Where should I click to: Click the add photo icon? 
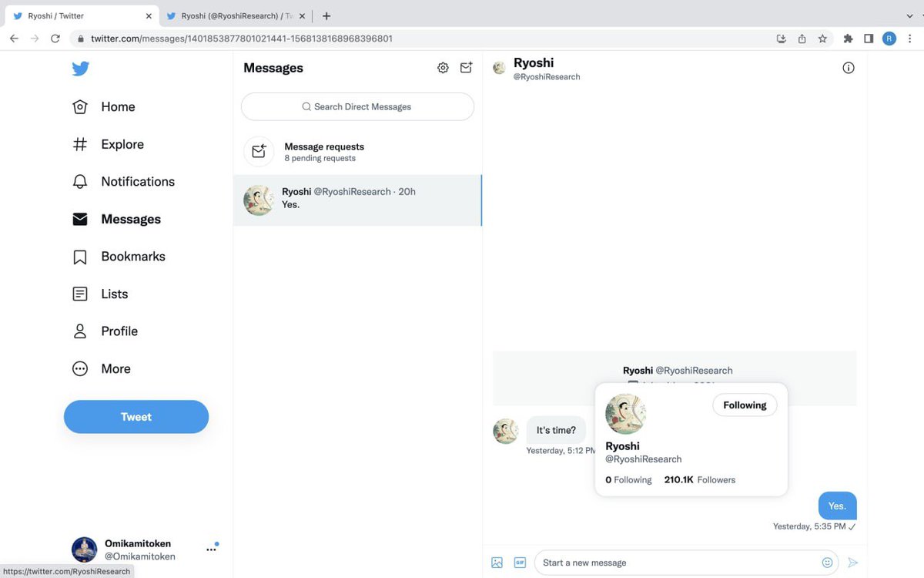pyautogui.click(x=497, y=563)
